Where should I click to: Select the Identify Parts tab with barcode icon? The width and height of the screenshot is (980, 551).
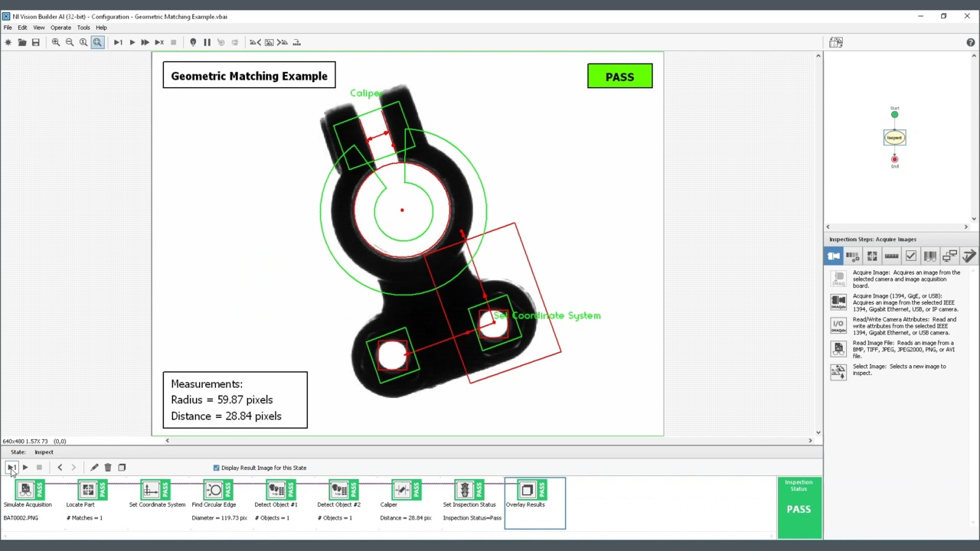pyautogui.click(x=929, y=256)
